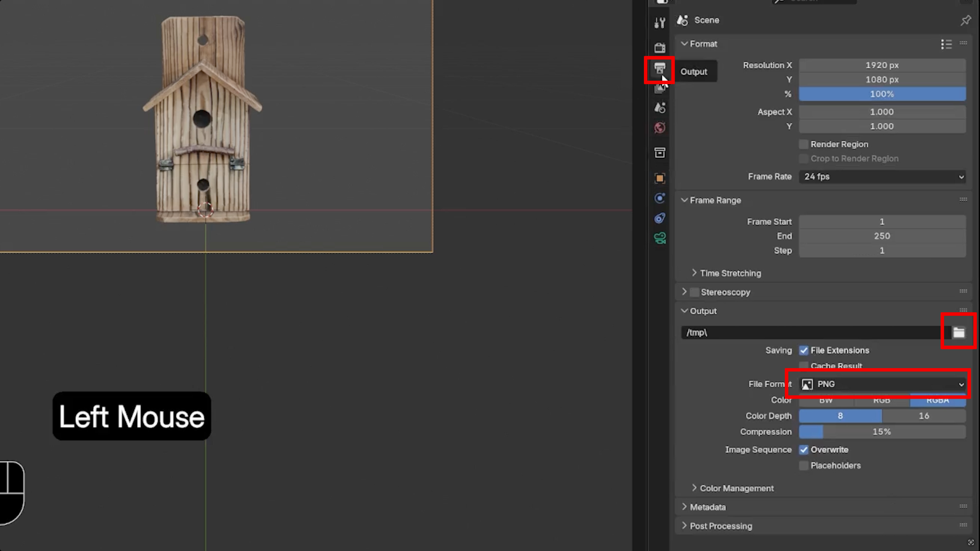Open the output folder browser
980x551 pixels.
tap(958, 332)
